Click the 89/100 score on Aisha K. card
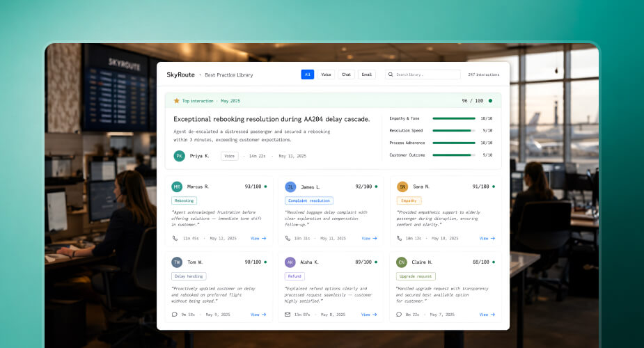 coord(363,262)
